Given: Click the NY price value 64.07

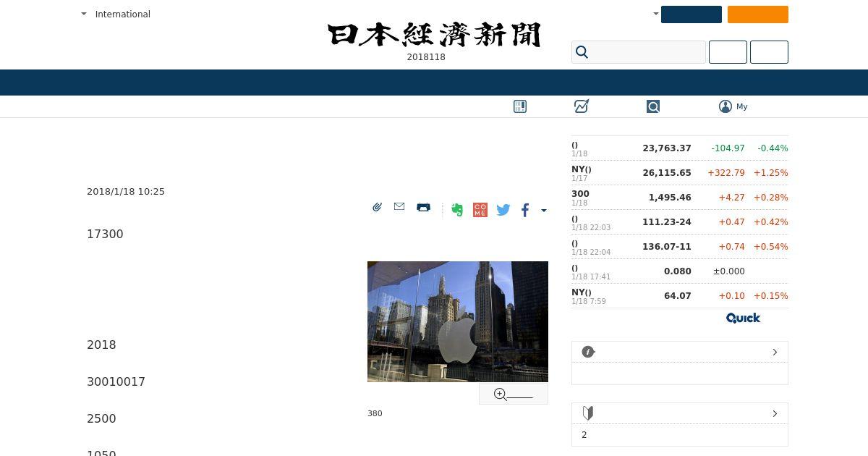Looking at the screenshot, I should click(x=678, y=296).
